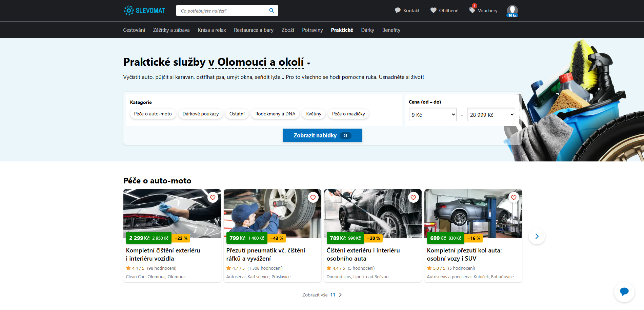
Task: Open Přezutí pneumatik vč. čištění ráfků title
Action: coord(266,254)
